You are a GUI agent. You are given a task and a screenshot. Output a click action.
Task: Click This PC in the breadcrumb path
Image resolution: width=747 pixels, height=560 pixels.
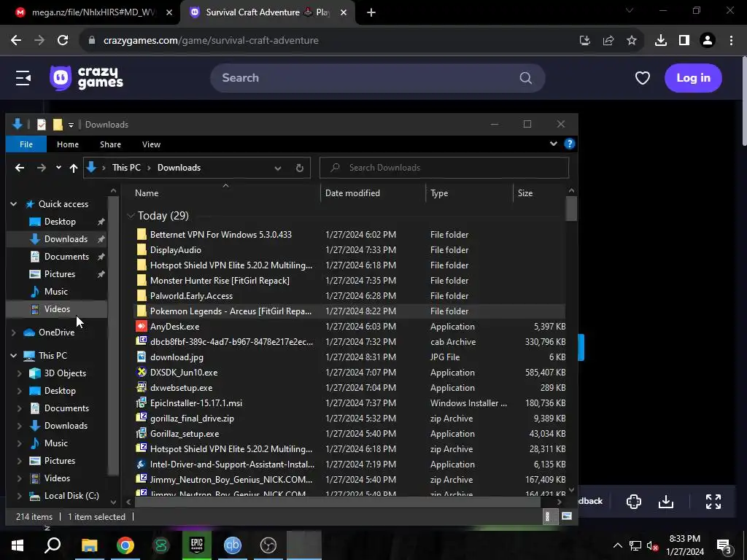[126, 168]
